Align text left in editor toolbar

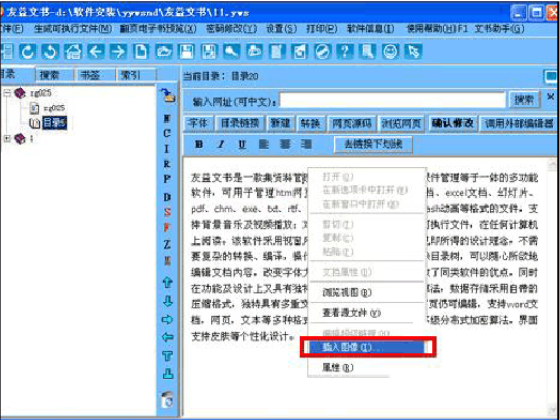264,144
